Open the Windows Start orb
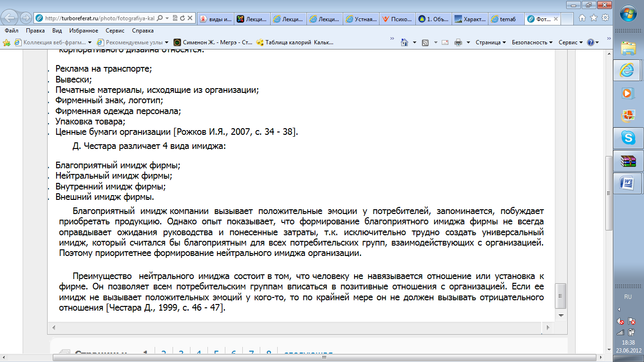This screenshot has width=644, height=362. (x=628, y=14)
